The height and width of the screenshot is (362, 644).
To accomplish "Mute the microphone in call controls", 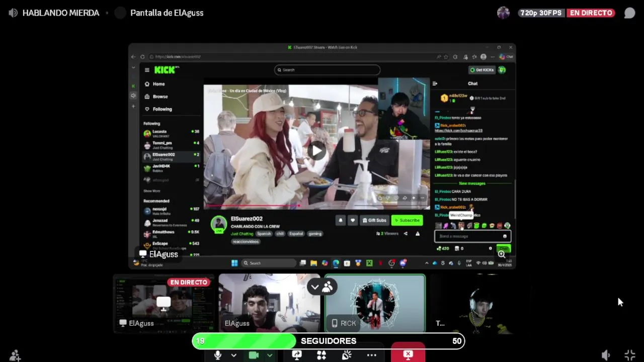I will point(217,355).
